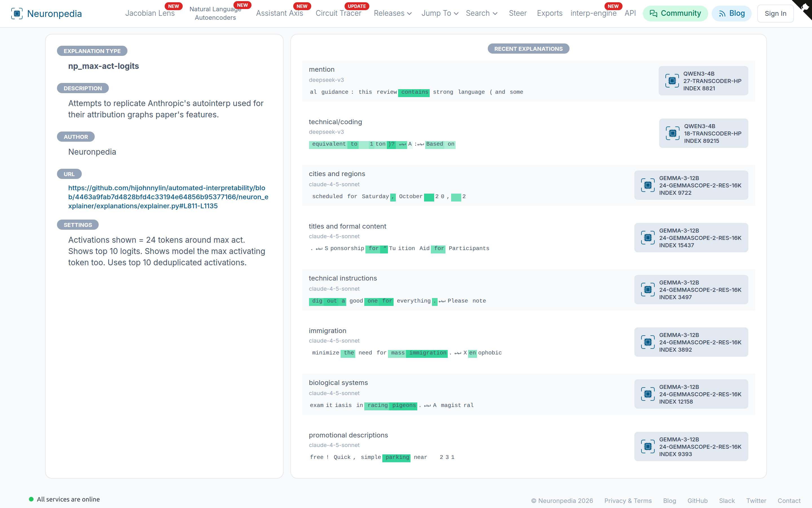The width and height of the screenshot is (812, 508).
Task: Select 'cities and regions' explanation
Action: click(528, 185)
